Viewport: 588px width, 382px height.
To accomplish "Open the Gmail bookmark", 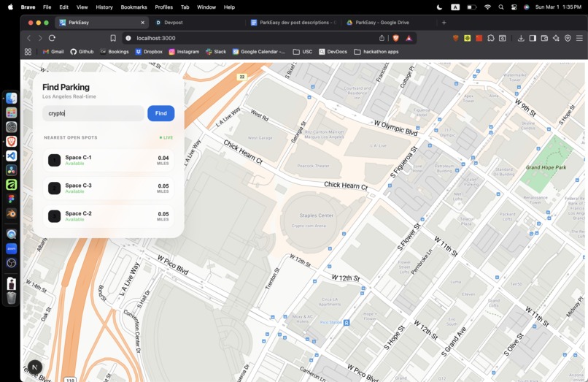I will click(53, 52).
